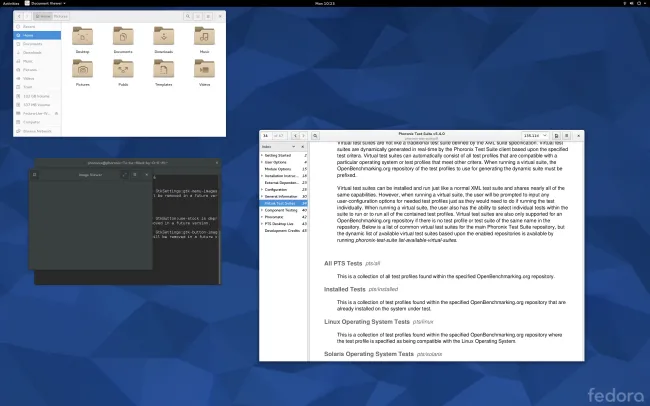
Task: Select Trash in Files sidebar
Action: [37, 87]
